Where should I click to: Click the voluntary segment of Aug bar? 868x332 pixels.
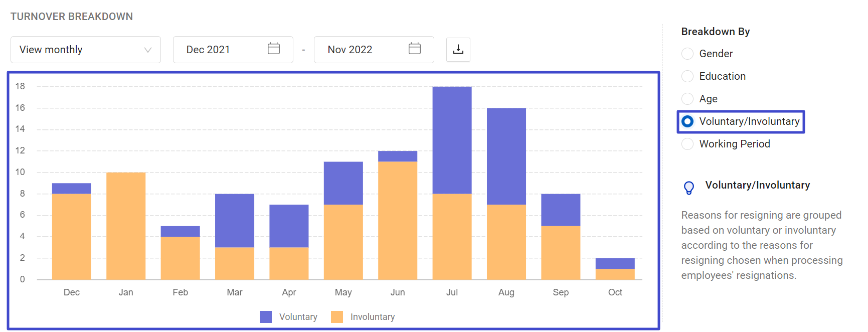tap(506, 156)
